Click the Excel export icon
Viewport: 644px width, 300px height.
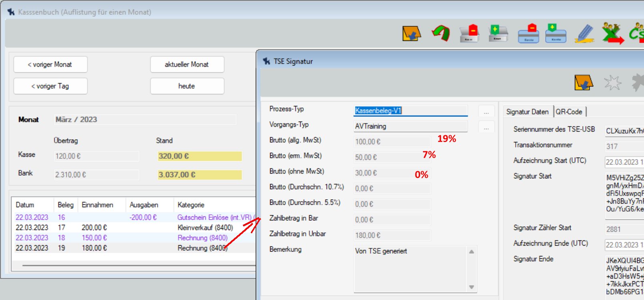click(613, 33)
